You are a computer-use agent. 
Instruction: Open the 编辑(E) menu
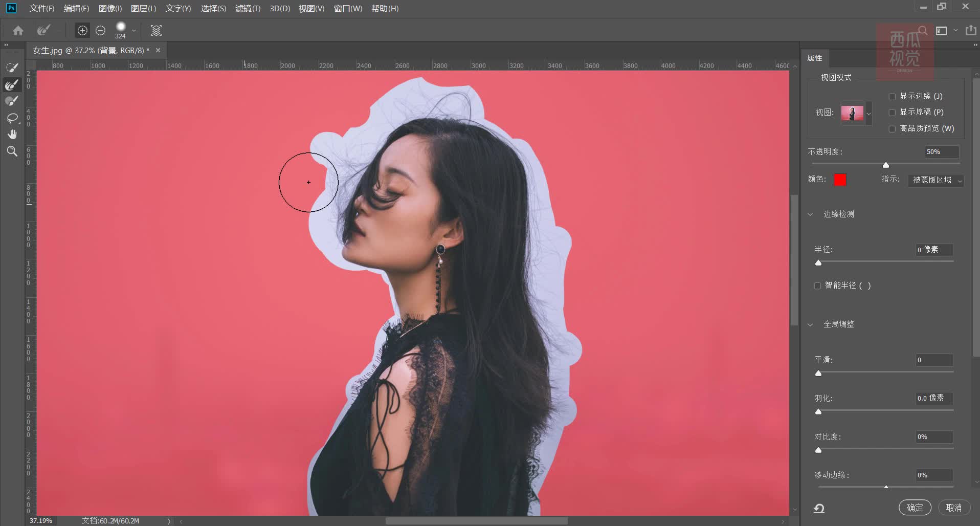tap(76, 8)
